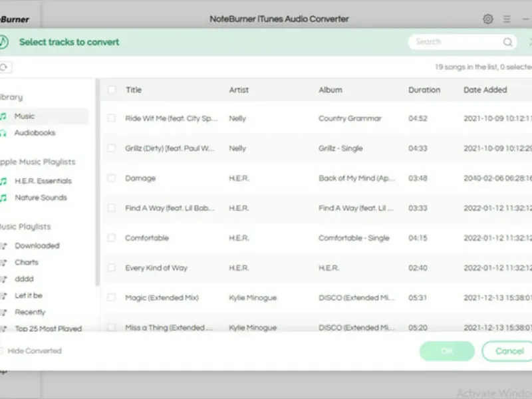Click the 05:31 duration cell
The width and height of the screenshot is (532, 399).
(418, 297)
